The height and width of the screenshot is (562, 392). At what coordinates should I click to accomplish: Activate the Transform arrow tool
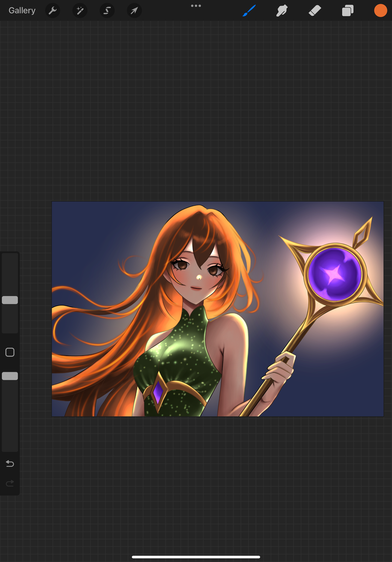point(134,10)
